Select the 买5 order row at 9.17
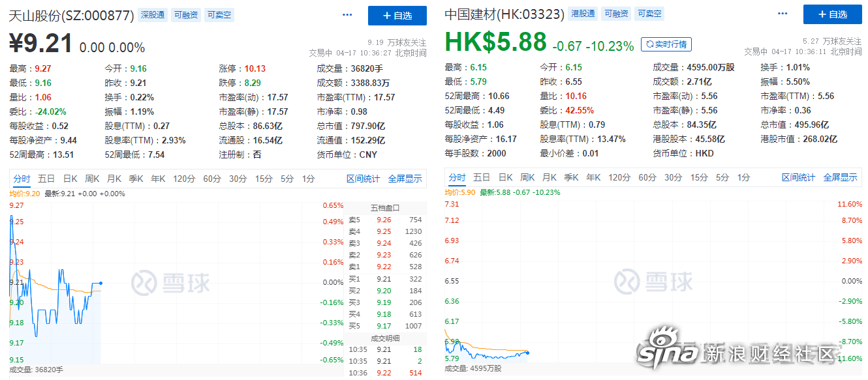Viewport: 868px width, 380px height. (x=385, y=326)
